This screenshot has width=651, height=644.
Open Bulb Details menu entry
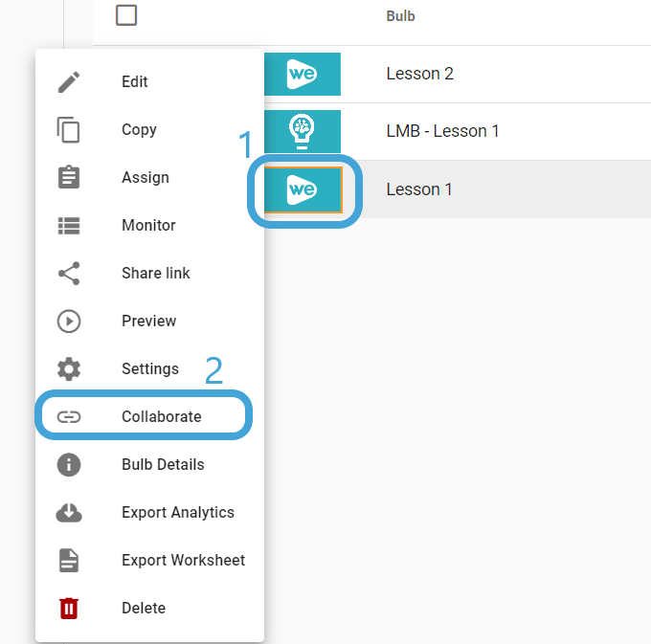pyautogui.click(x=150, y=465)
